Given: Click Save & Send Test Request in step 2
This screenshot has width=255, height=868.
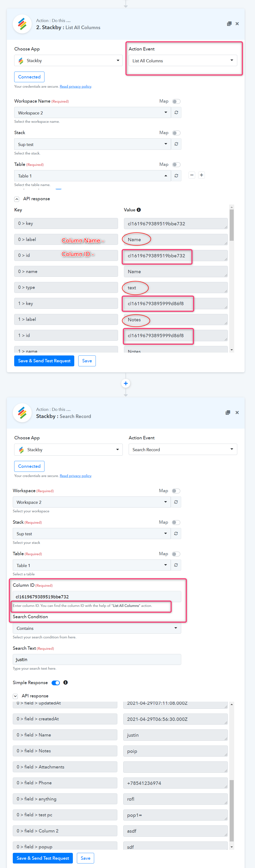Looking at the screenshot, I should [44, 361].
